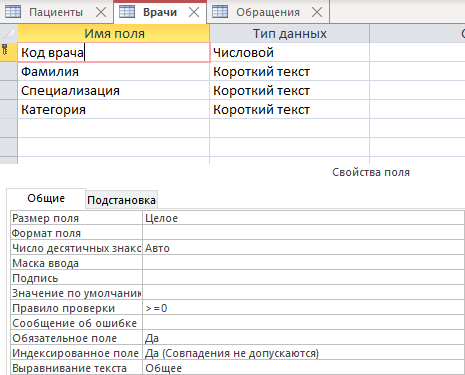465x375 pixels.
Task: Click the Тип данных column header
Action: tap(289, 33)
